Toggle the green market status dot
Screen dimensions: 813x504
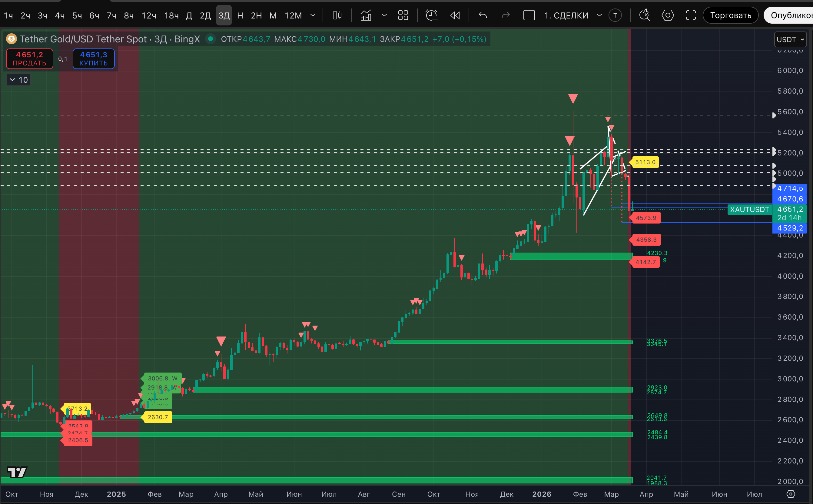210,39
